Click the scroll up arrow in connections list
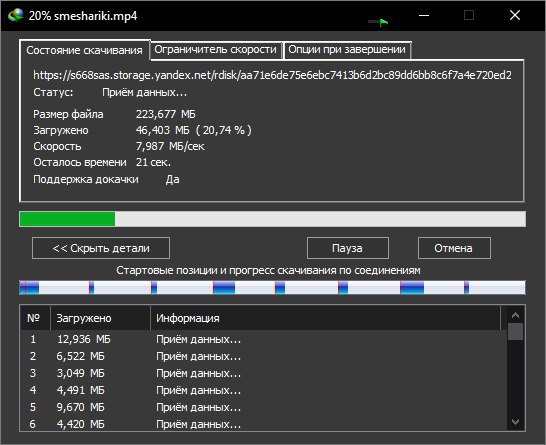Viewport: 546px width, 445px height. coord(515,315)
